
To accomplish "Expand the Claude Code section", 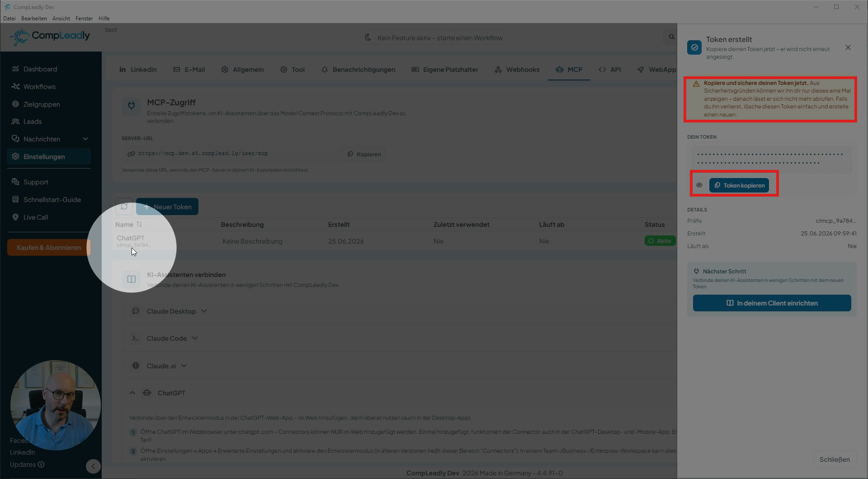I will click(172, 338).
